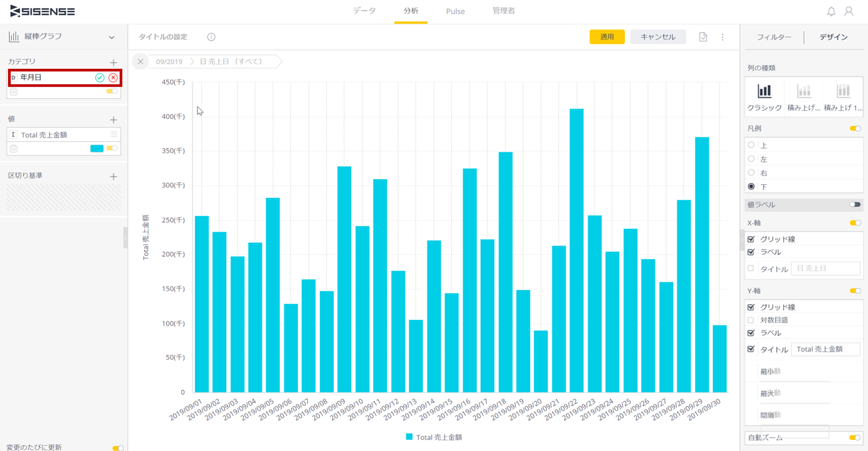Open 縦棒グラフ chart type dropdown
This screenshot has height=451, width=868.
point(112,37)
